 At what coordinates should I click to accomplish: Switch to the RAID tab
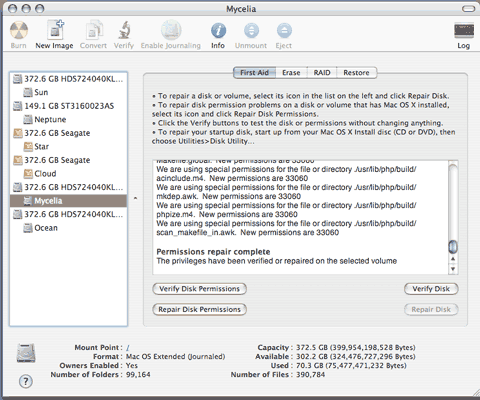coord(322,73)
